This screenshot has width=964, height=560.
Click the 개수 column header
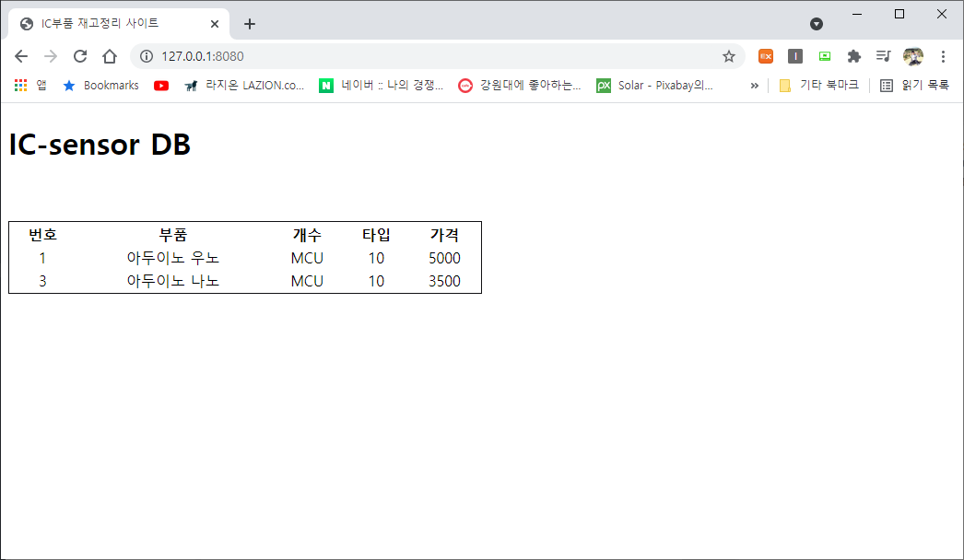tap(307, 234)
